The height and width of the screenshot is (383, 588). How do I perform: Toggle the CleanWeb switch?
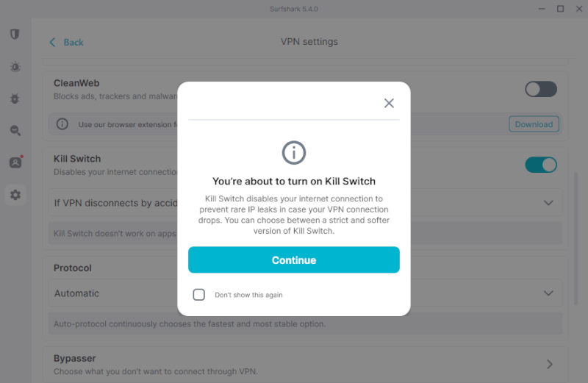click(x=541, y=89)
